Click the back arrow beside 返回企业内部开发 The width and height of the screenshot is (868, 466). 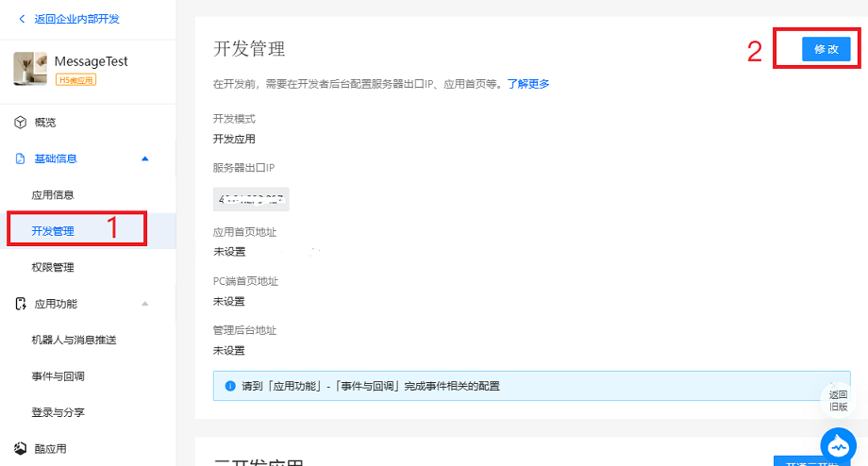coord(22,19)
